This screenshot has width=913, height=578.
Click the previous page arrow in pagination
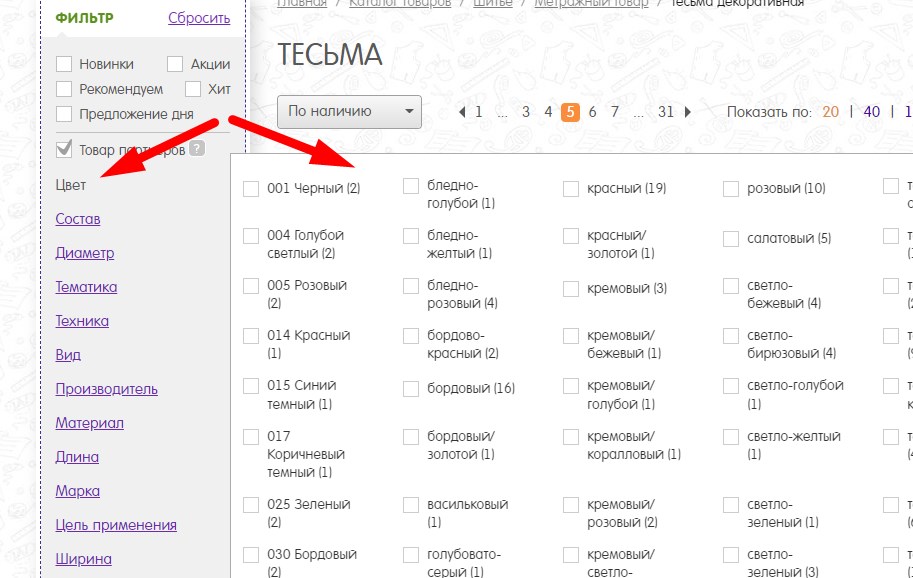(462, 112)
